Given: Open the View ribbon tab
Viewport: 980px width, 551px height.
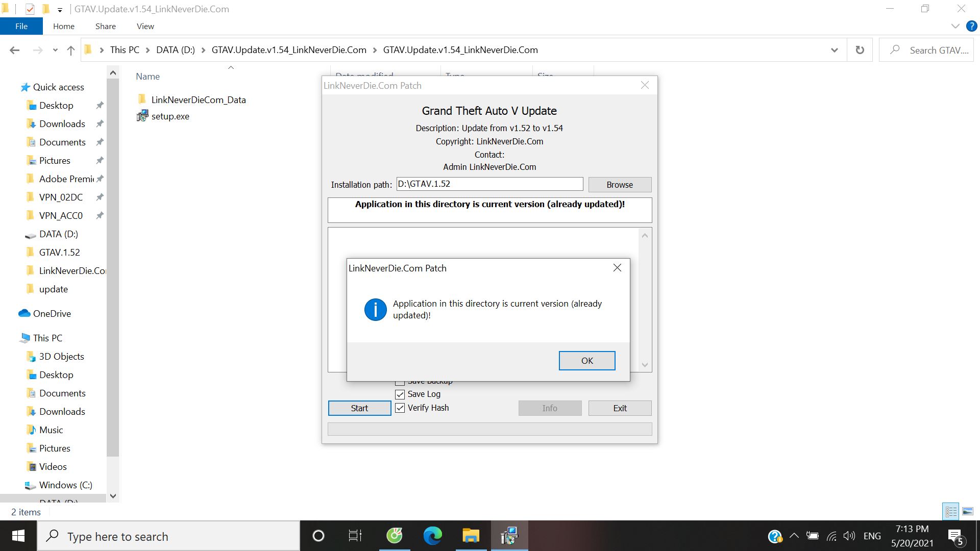Looking at the screenshot, I should pos(145,26).
